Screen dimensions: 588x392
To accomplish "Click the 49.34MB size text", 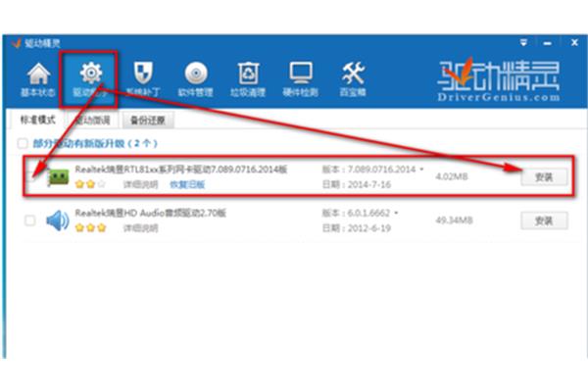I will 454,220.
